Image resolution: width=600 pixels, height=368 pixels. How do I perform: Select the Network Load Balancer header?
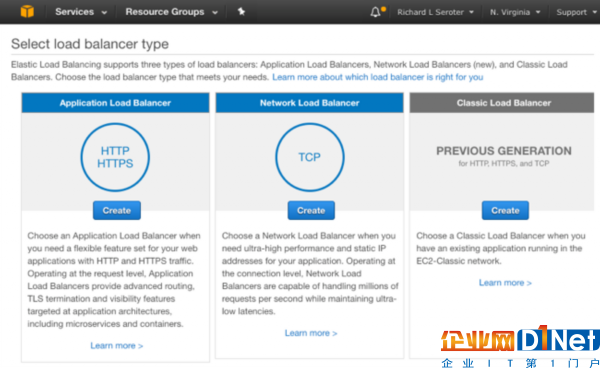coord(310,103)
